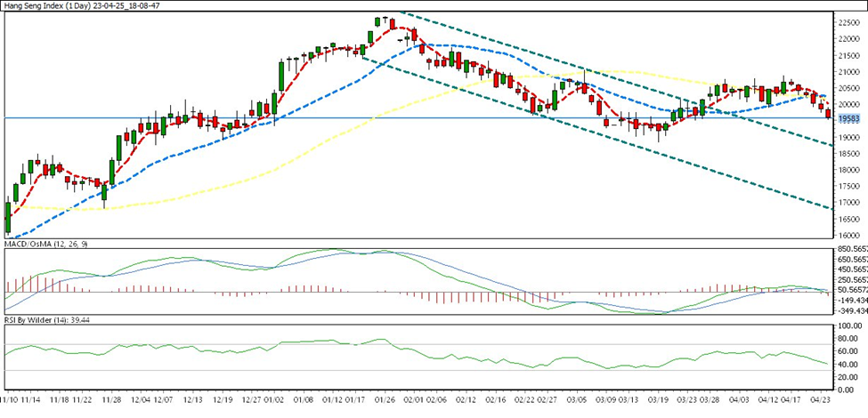868x418 pixels.
Task: Click the 11/28 date axis label
Action: tap(112, 398)
